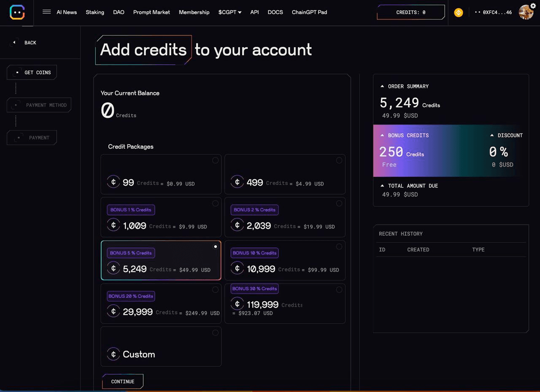Select the Get Coins step
540x392 pixels.
coord(32,73)
